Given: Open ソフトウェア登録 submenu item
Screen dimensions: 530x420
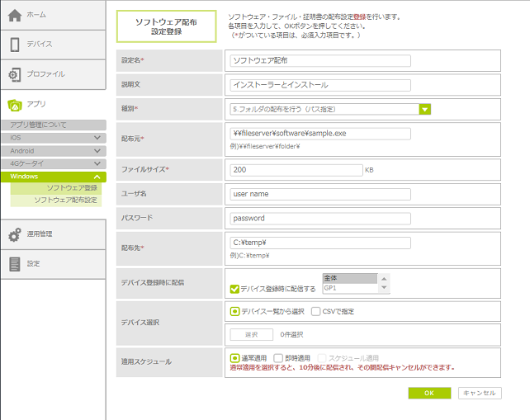Looking at the screenshot, I should [71, 188].
